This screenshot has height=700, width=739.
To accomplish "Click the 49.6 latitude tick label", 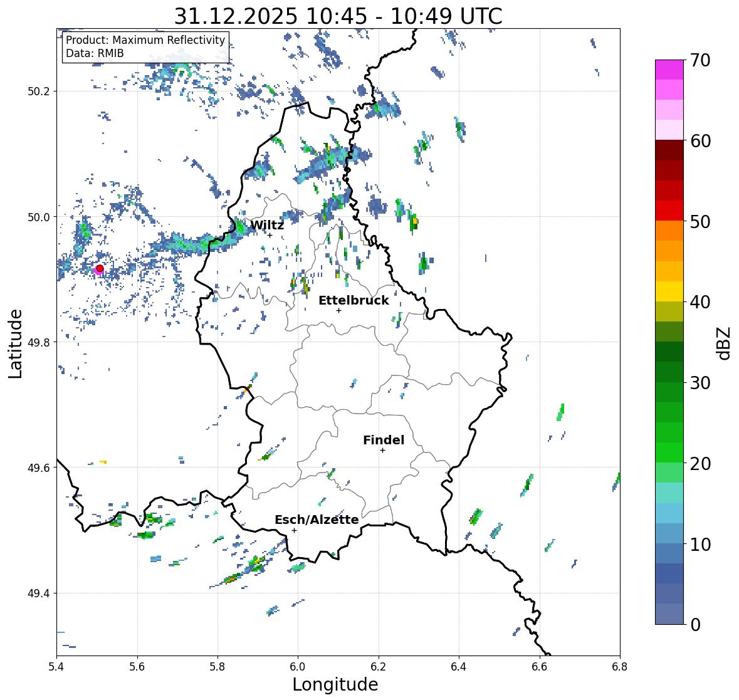I will pyautogui.click(x=39, y=468).
